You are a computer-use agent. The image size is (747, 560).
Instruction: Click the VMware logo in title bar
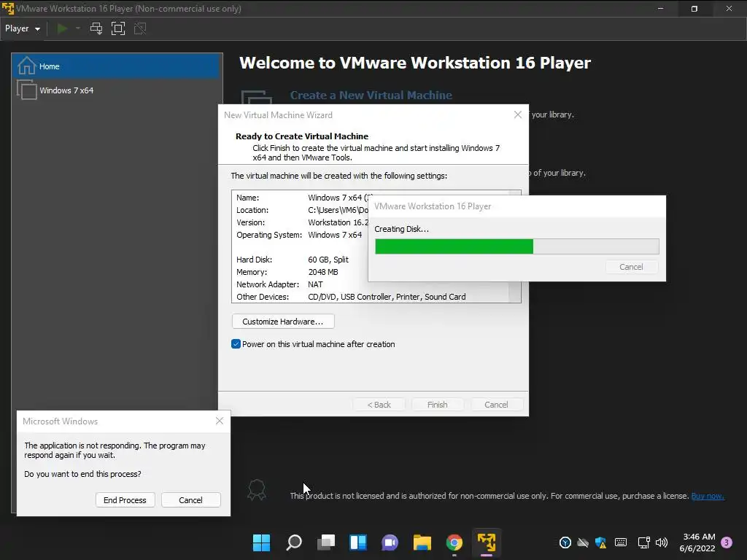[x=8, y=9]
